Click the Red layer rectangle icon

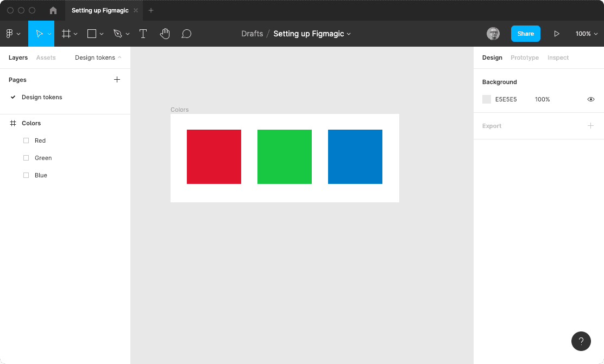(26, 141)
